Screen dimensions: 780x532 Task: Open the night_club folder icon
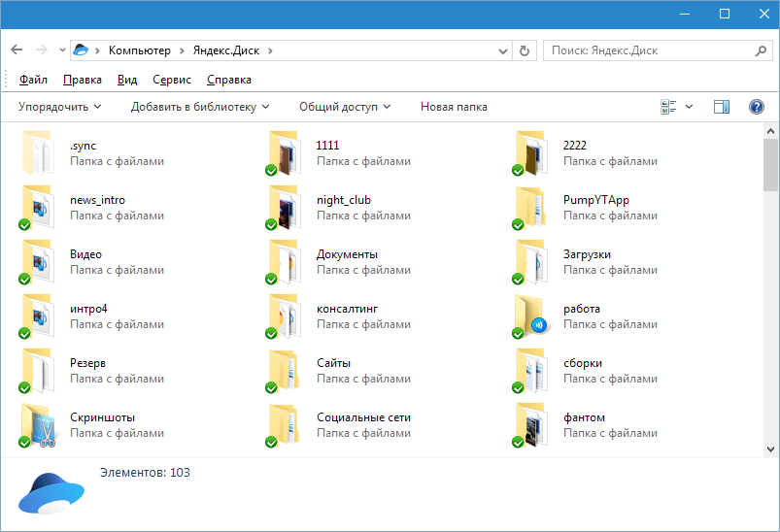[x=286, y=208]
